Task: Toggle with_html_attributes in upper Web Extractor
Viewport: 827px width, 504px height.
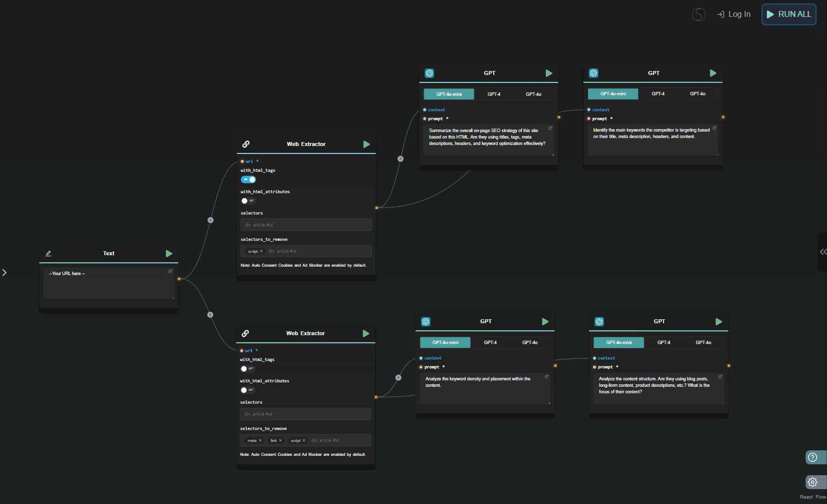Action: pyautogui.click(x=248, y=201)
